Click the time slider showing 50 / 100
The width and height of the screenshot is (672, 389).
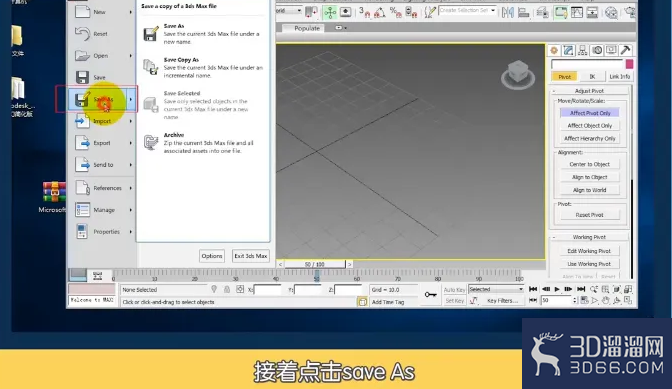pos(315,264)
